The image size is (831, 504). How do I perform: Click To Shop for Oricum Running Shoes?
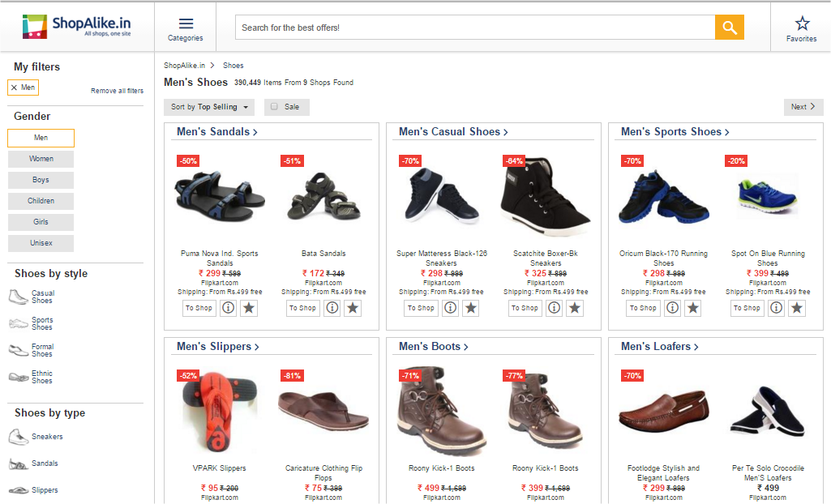tap(643, 308)
